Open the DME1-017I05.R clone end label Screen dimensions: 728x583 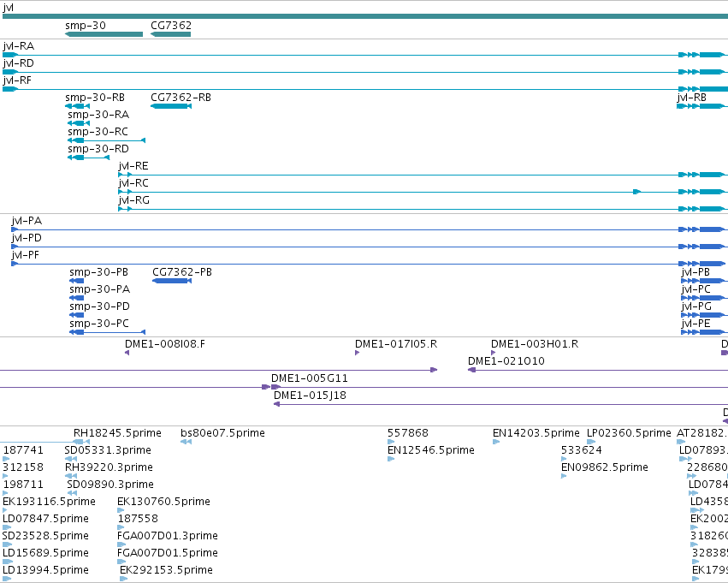click(396, 344)
